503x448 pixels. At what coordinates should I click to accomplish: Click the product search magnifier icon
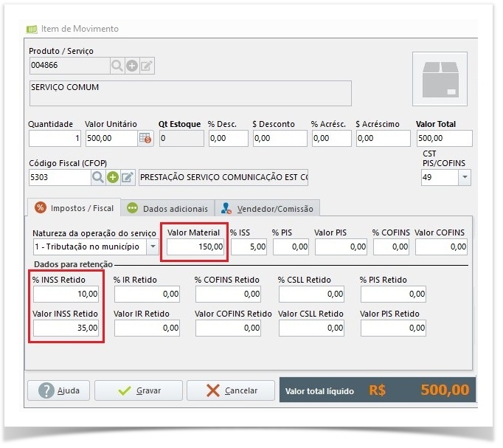117,66
